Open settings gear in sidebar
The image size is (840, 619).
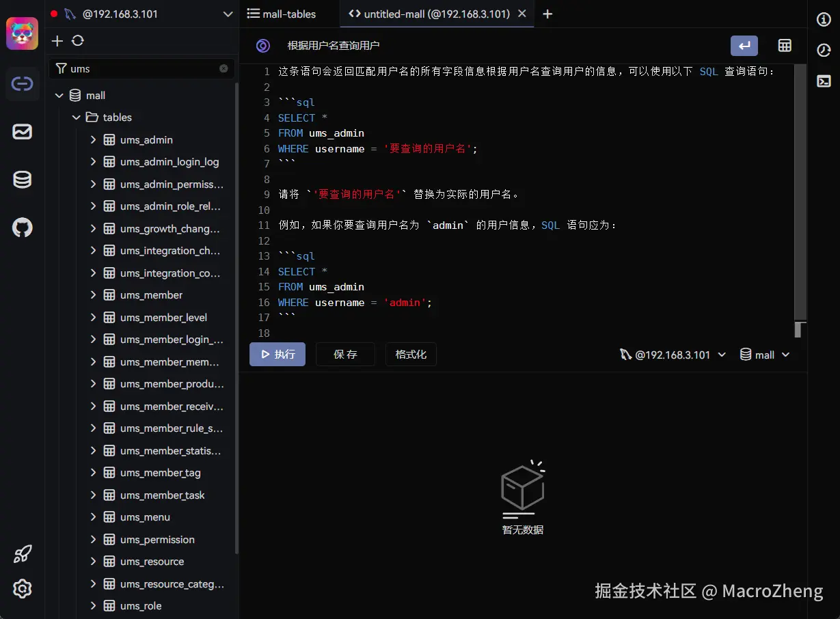click(22, 588)
